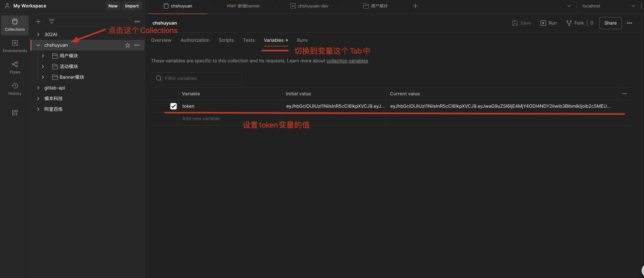Screen dimensions: 644x278
Task: Open the collection variables link
Action: 347,61
